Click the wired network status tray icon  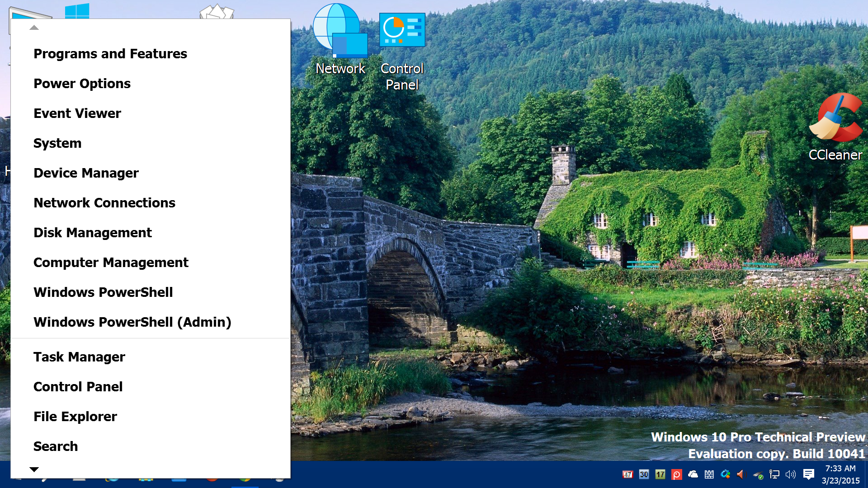click(774, 474)
